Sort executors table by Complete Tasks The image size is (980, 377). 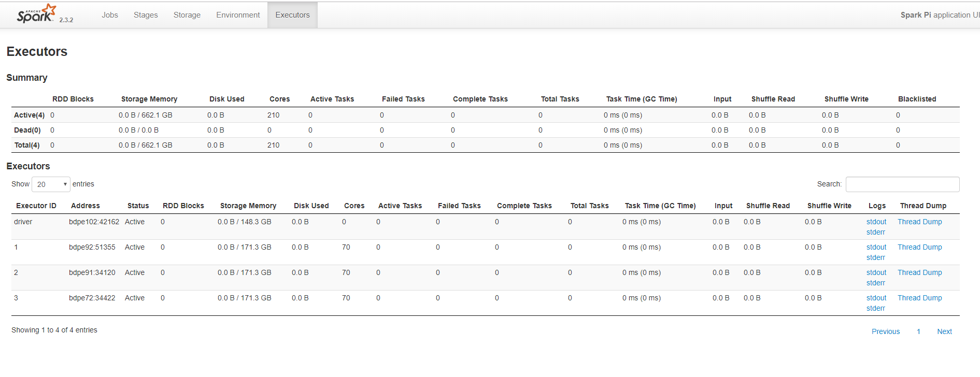pos(524,206)
